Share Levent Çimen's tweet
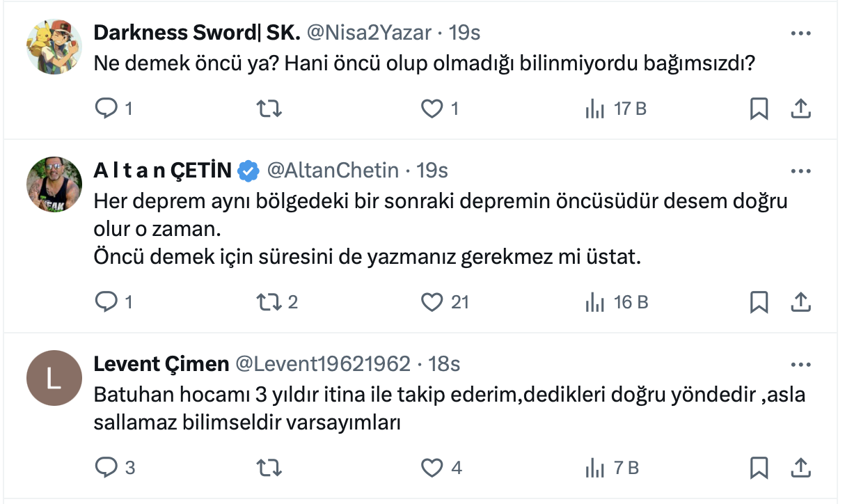The width and height of the screenshot is (845, 504). click(x=800, y=468)
